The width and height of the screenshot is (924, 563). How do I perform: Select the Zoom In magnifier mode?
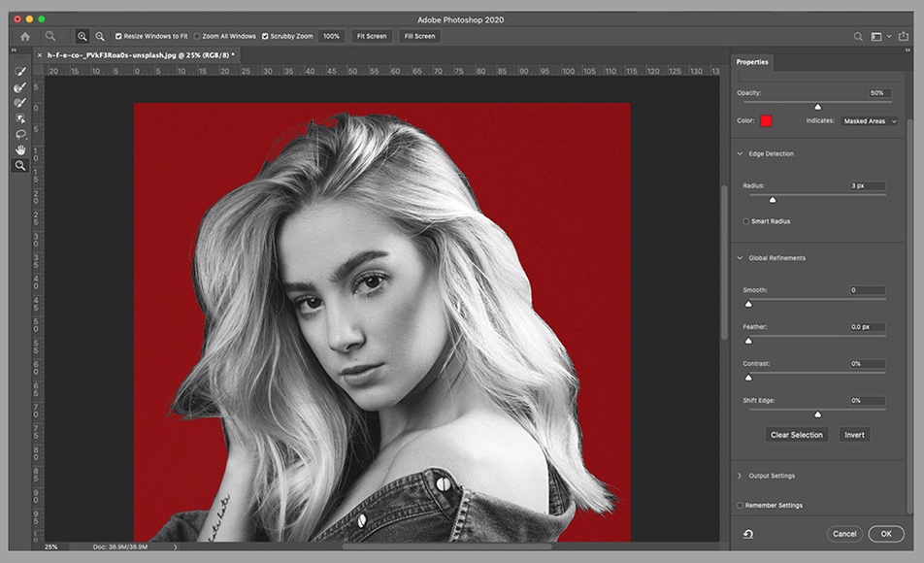(82, 37)
